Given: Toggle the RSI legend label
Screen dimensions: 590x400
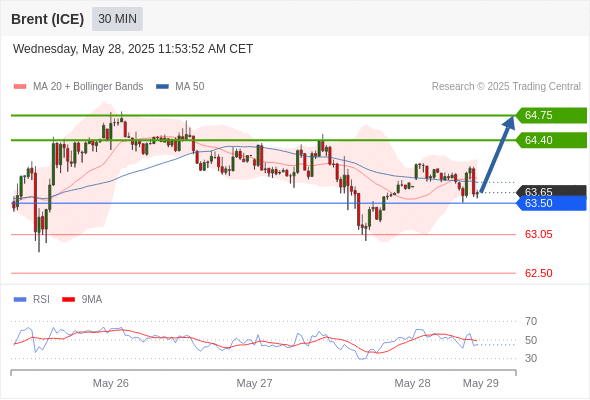Looking at the screenshot, I should (x=41, y=300).
